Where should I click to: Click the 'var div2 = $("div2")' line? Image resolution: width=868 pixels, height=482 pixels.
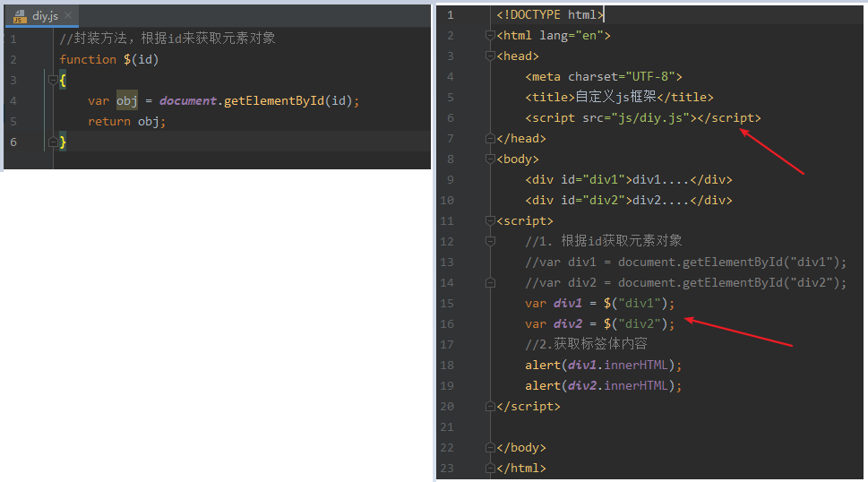(599, 323)
